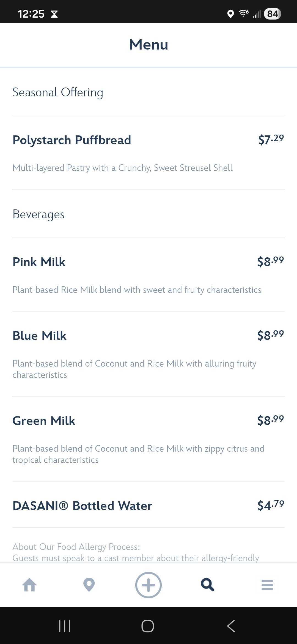This screenshot has height=644, width=297.
Task: Open the map pin location tab
Action: [89, 585]
